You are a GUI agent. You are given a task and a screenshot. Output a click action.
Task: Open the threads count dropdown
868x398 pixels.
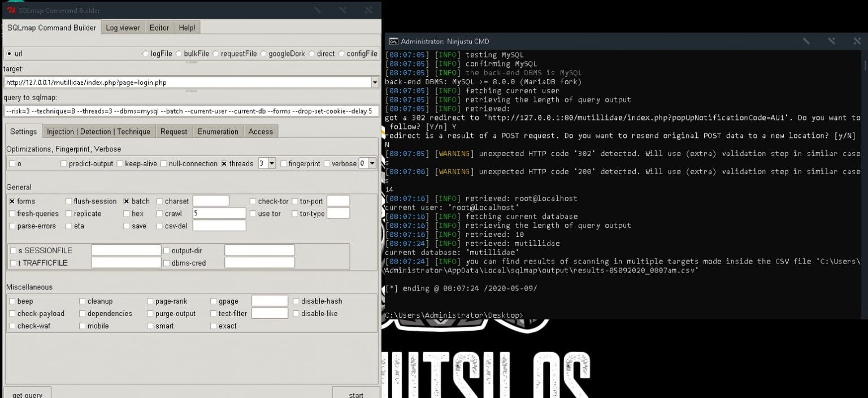[x=271, y=164]
